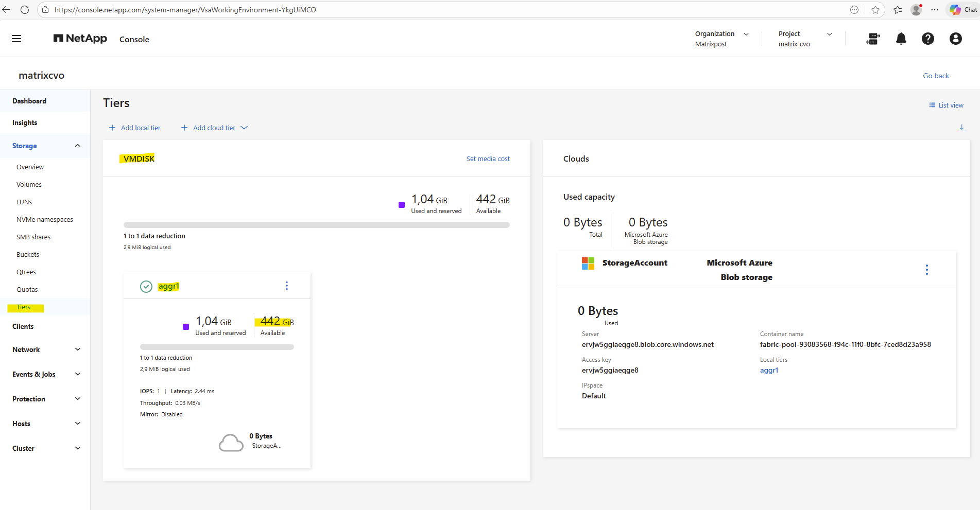Click the browser address bar URL
Viewport: 980px width, 510px height.
tap(185, 10)
